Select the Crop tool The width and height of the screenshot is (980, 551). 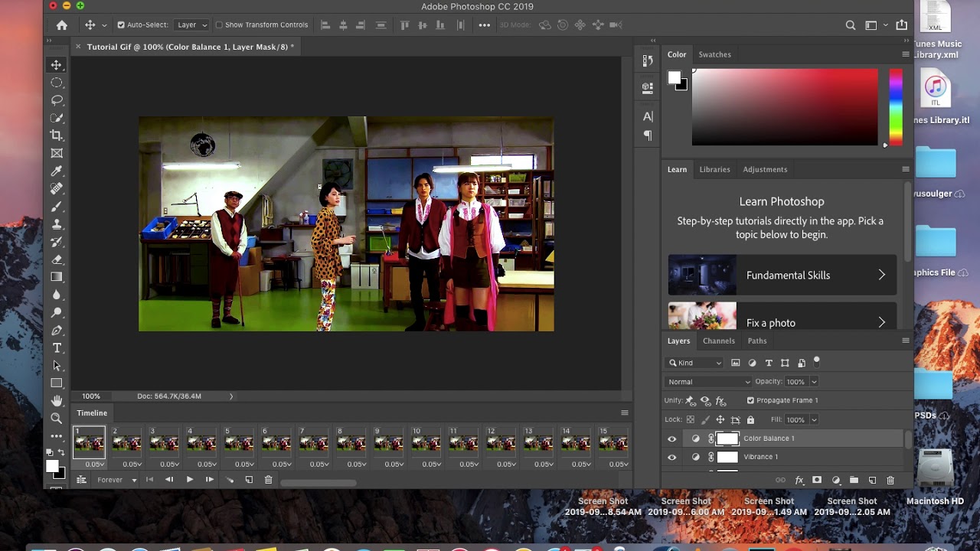(x=57, y=135)
